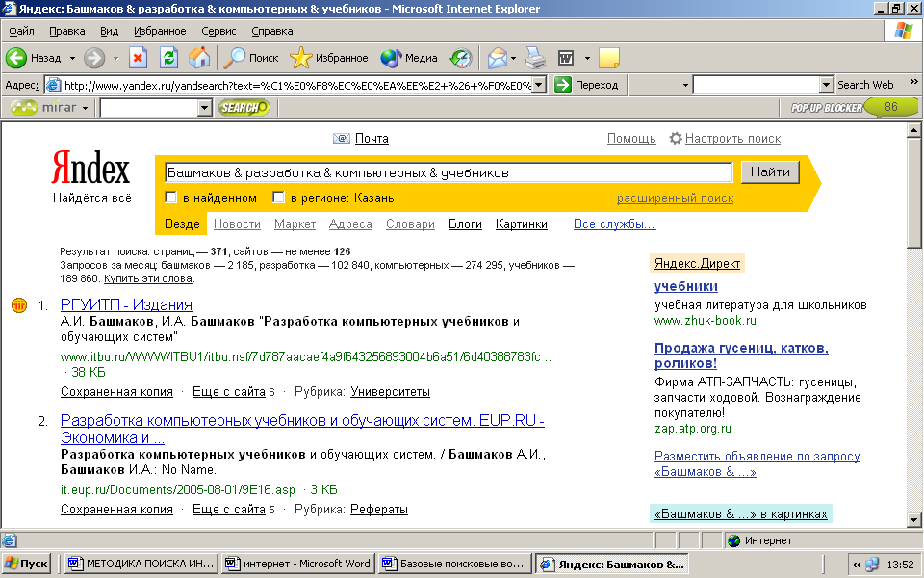The image size is (924, 578).
Task: Click the Помощь link
Action: point(631,138)
